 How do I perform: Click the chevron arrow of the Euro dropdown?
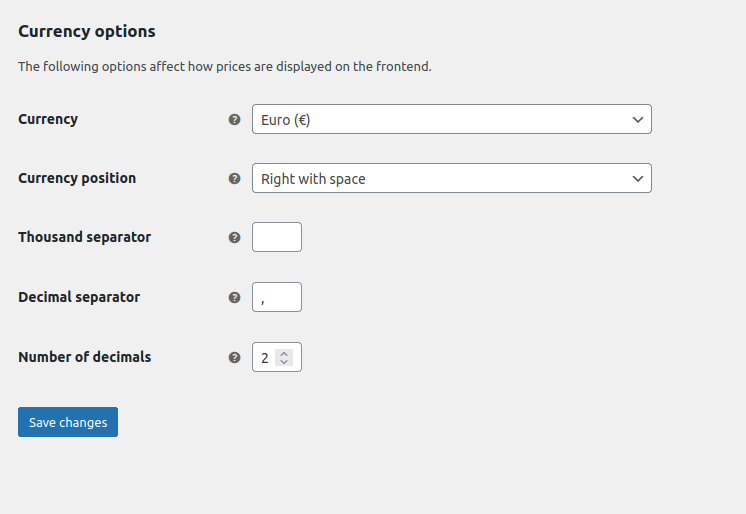pyautogui.click(x=638, y=119)
